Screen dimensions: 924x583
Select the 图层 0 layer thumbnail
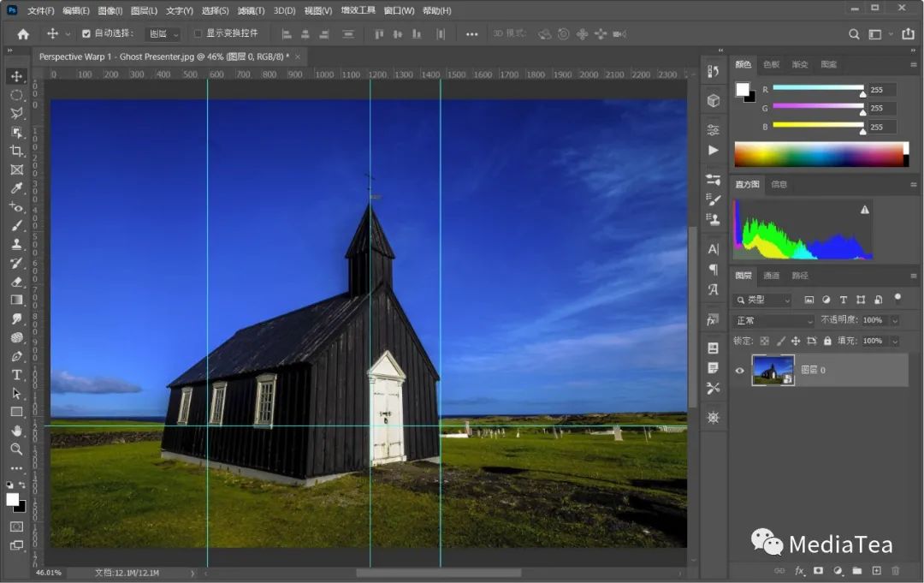[x=773, y=370]
